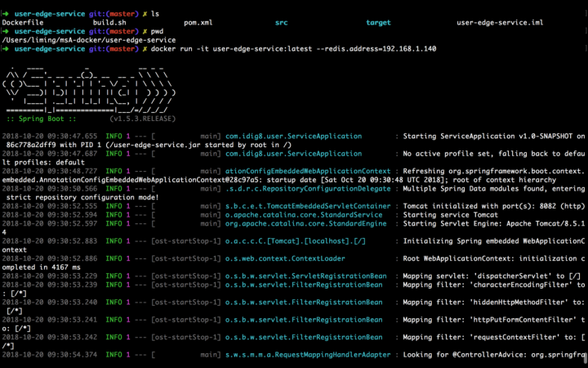588x368 pixels.
Task: Click 's.w.s.m.m.a.RequestMappingHandlerAdapter' logger name
Action: coord(308,354)
